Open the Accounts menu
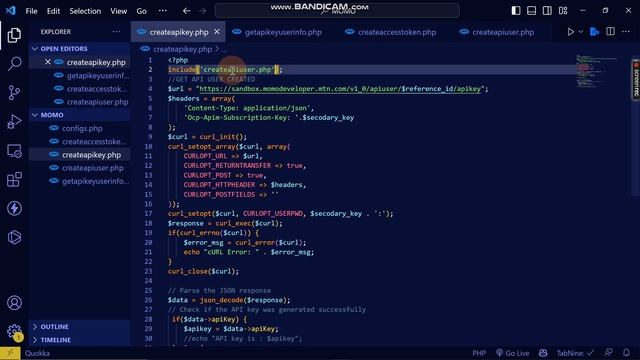The width and height of the screenshot is (640, 360). (x=14, y=303)
